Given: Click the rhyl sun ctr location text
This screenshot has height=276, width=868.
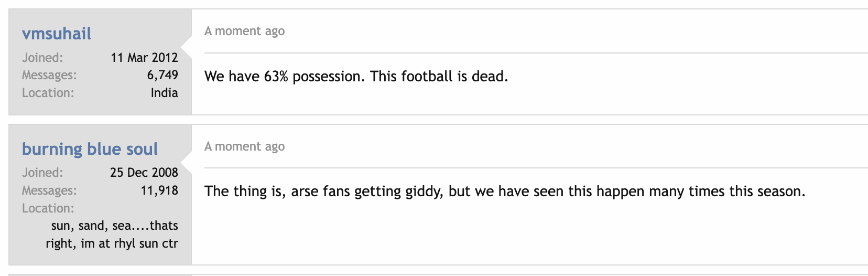Looking at the screenshot, I should click(x=112, y=235).
